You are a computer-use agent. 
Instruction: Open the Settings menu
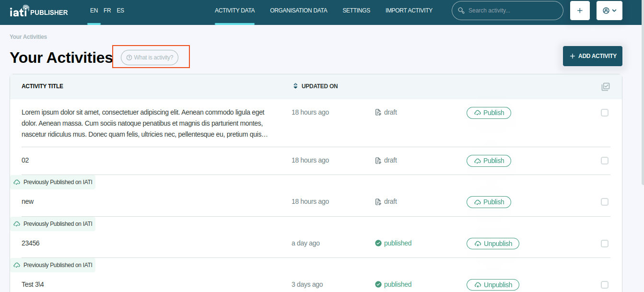356,11
